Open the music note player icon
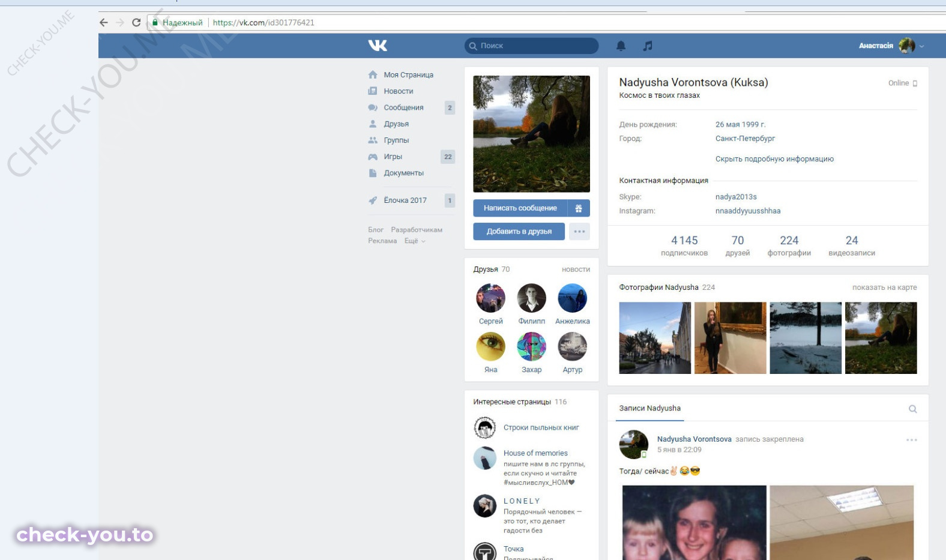The height and width of the screenshot is (560, 946). coord(648,46)
